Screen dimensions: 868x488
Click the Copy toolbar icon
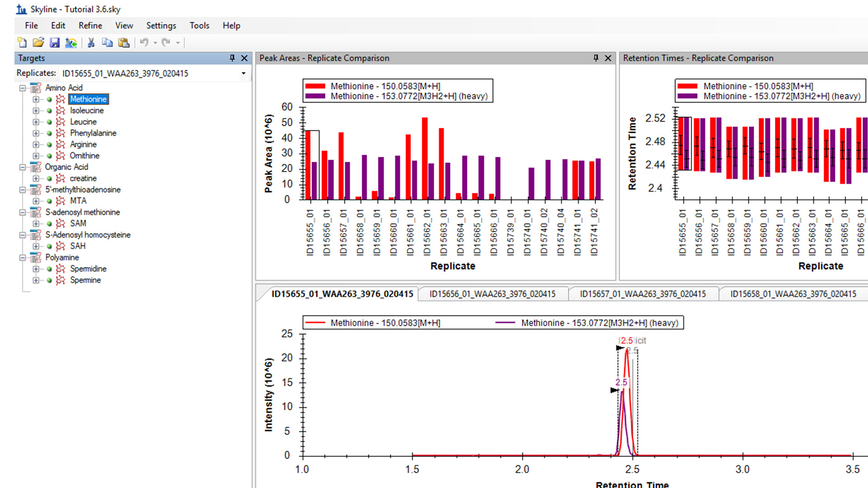(x=107, y=42)
